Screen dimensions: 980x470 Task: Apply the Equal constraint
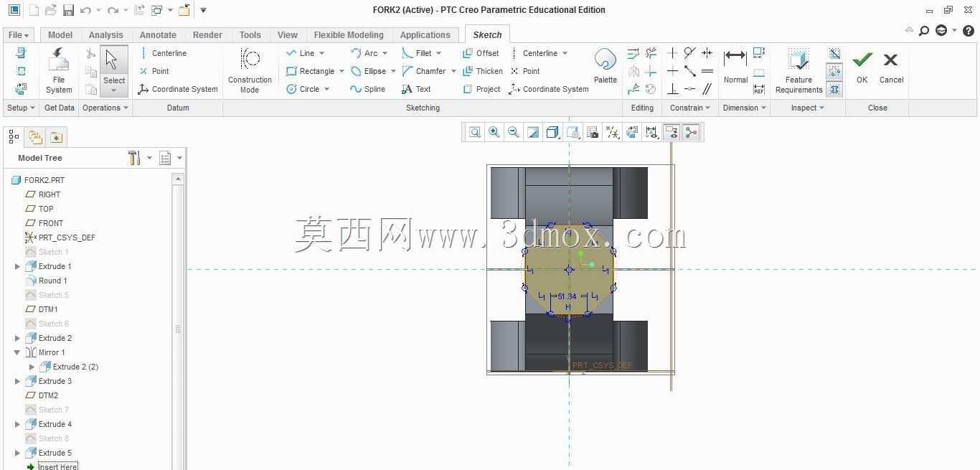click(707, 71)
